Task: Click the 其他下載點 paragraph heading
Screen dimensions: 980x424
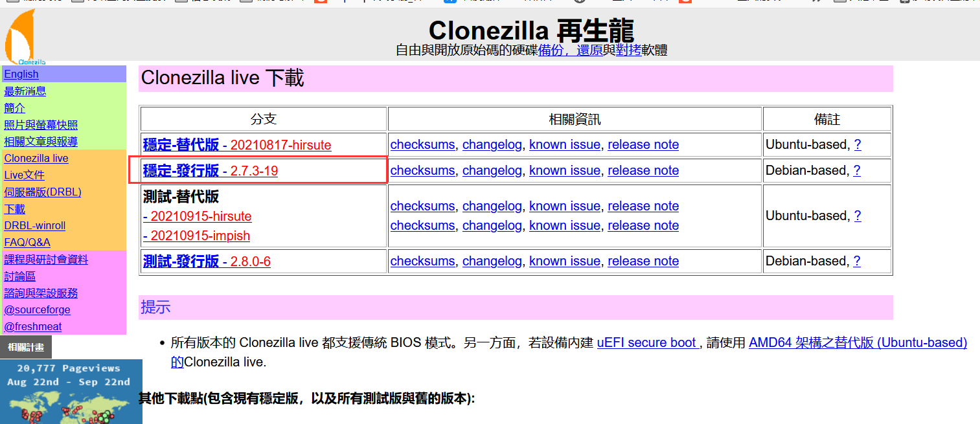Action: 307,399
